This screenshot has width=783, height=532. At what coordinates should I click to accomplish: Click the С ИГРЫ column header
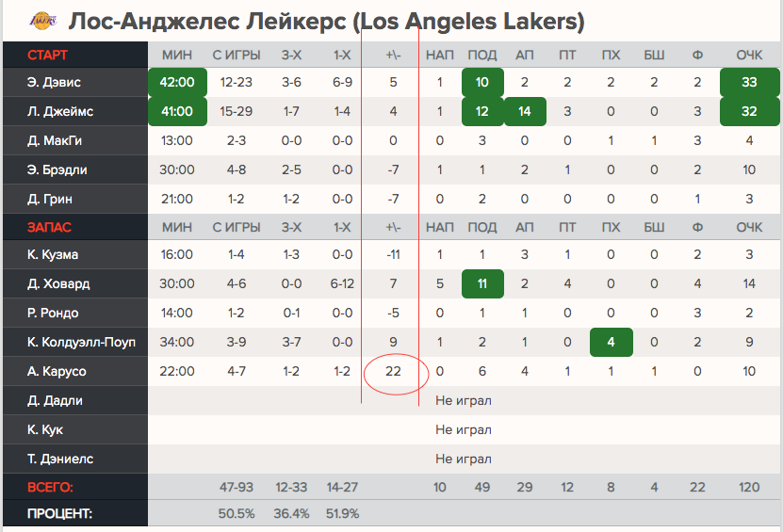pos(236,55)
